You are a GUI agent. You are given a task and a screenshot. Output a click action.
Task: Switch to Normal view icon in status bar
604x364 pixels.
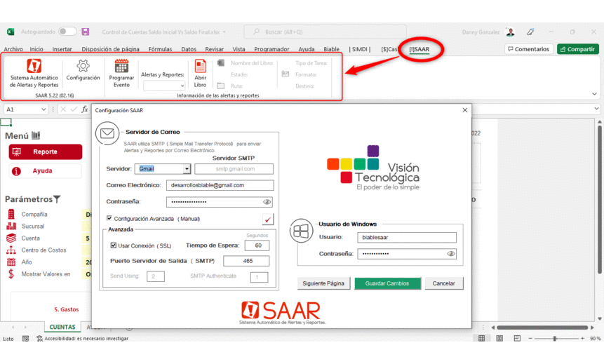[x=481, y=338]
